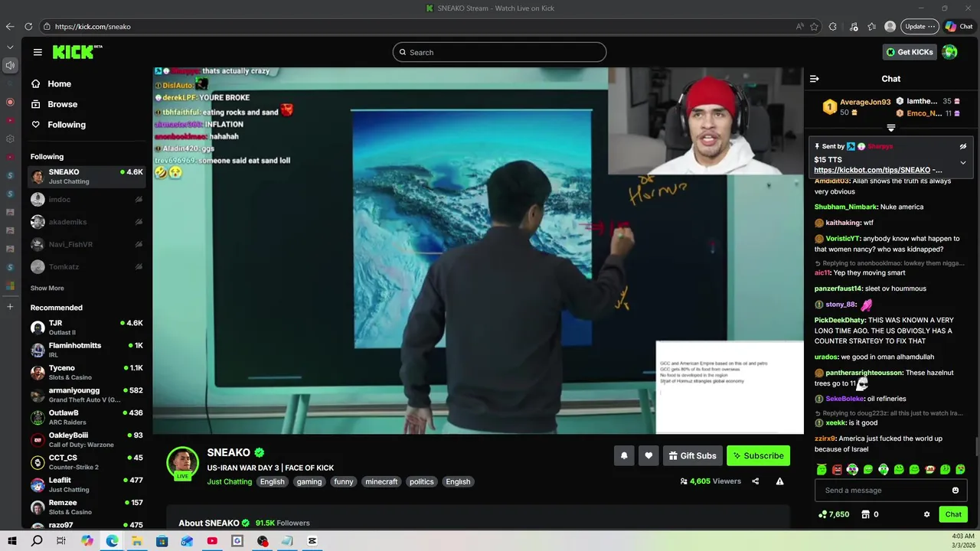Viewport: 980px width, 551px height.
Task: Open vertical tabs dropdown chevron
Action: (10, 47)
